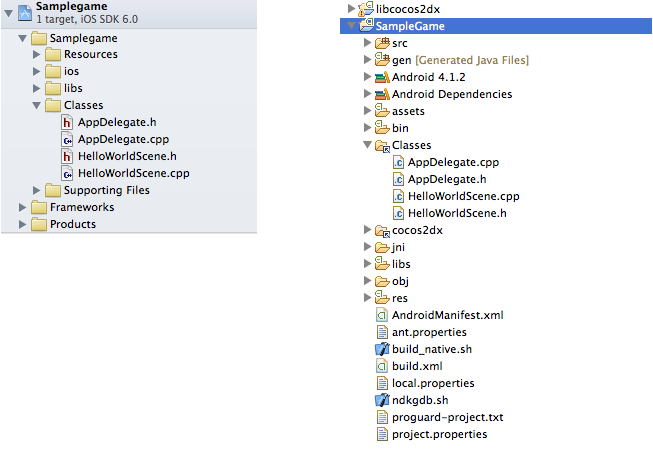Screen dimensions: 653x449
Task: Click the '[Generated Java Files]' label
Action: [472, 60]
